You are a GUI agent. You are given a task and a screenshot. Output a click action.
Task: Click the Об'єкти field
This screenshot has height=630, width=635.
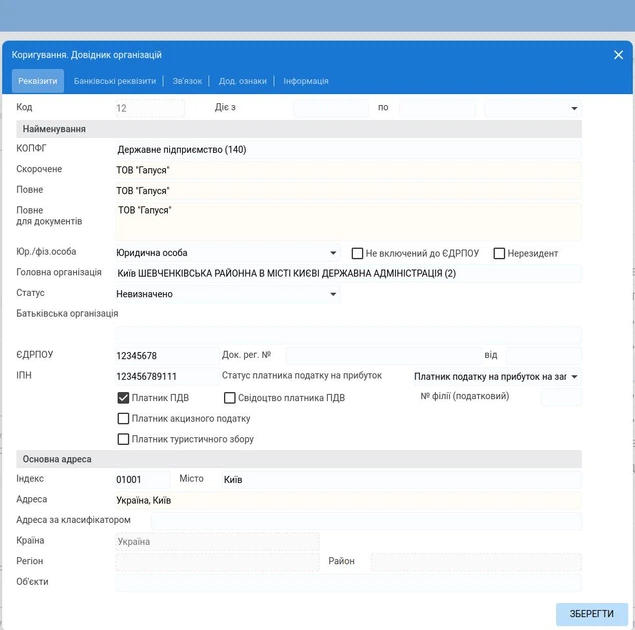pos(348,583)
